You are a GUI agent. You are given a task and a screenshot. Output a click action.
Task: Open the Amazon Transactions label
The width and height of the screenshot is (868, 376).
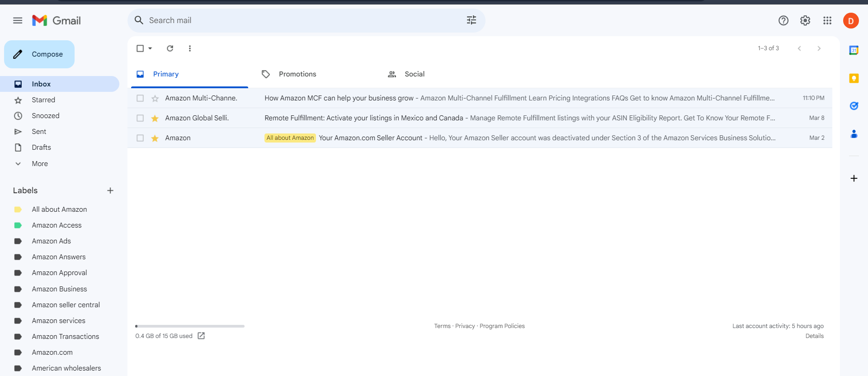pos(65,337)
